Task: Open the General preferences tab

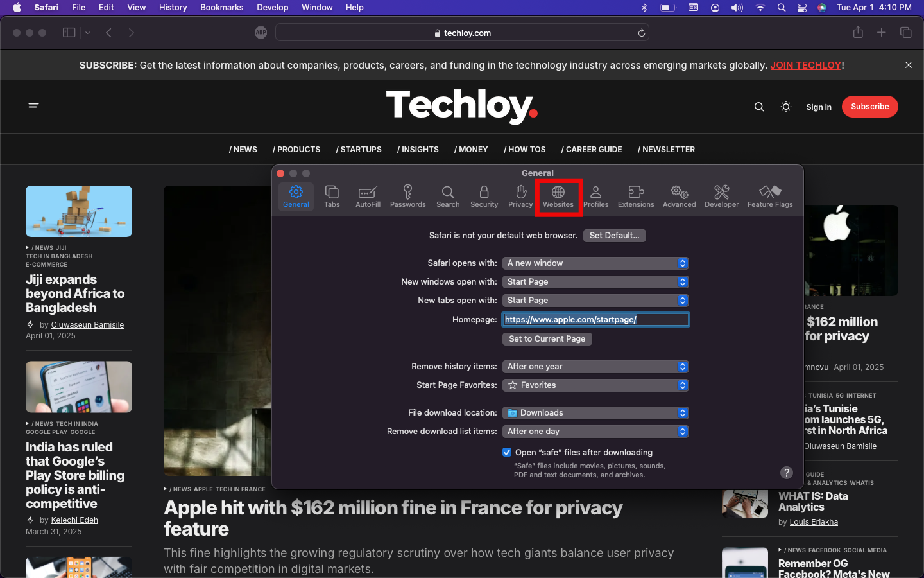Action: (x=296, y=197)
